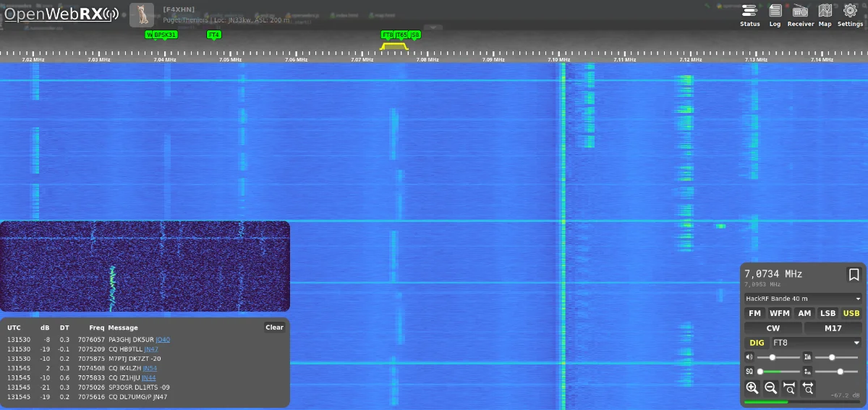Adjust the squelch slider

tap(778, 371)
